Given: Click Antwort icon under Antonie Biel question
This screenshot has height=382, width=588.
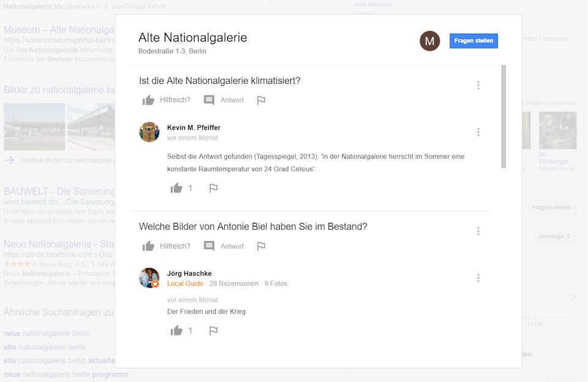Looking at the screenshot, I should point(209,246).
